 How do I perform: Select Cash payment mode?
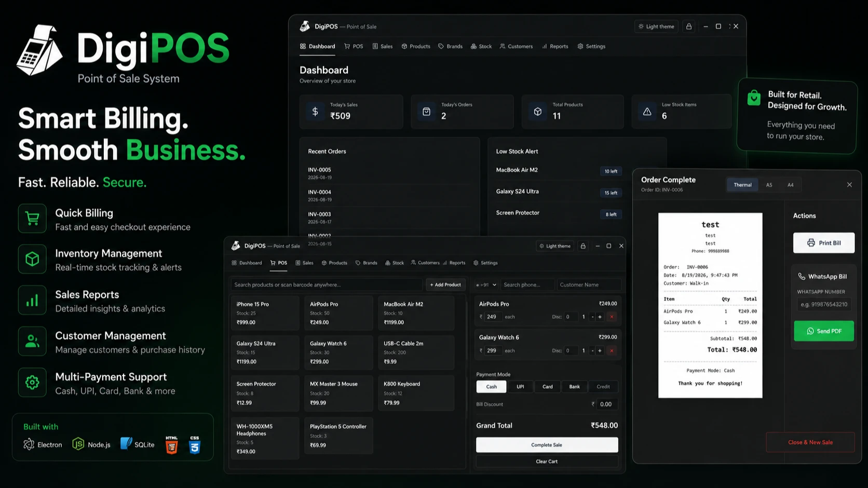tap(491, 387)
